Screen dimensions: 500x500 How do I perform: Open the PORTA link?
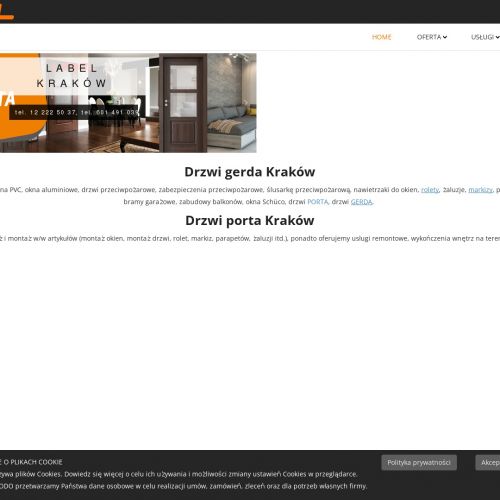[318, 202]
